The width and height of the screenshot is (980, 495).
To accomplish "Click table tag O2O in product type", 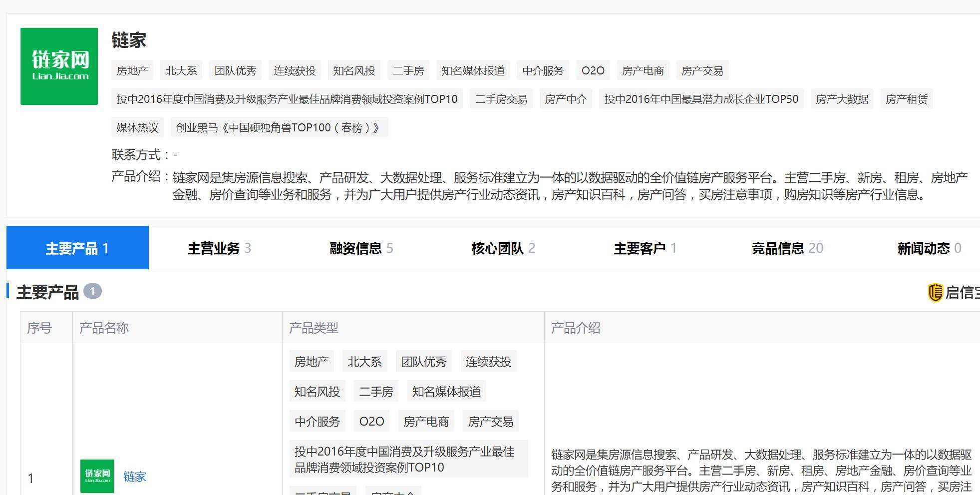I will pos(372,422).
